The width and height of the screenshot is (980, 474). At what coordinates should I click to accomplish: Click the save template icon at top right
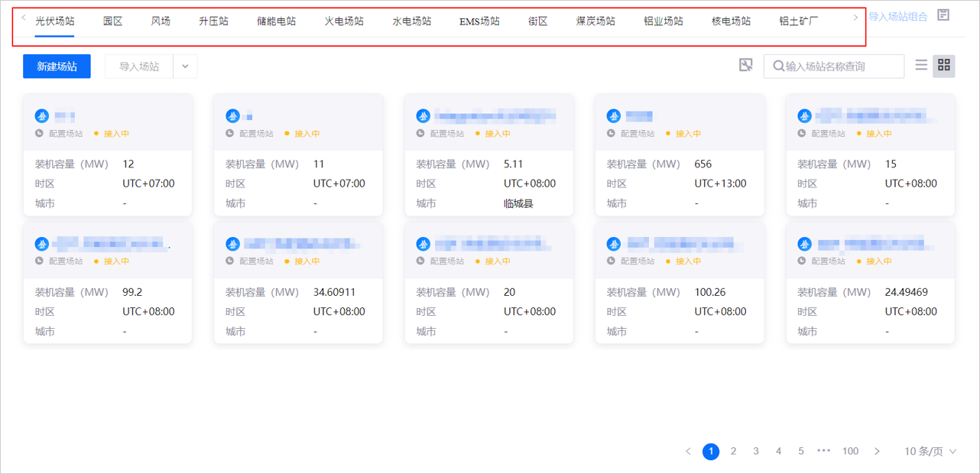943,15
